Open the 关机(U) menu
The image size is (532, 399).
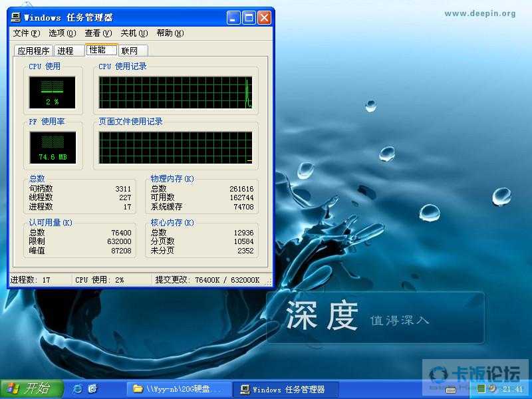point(134,33)
